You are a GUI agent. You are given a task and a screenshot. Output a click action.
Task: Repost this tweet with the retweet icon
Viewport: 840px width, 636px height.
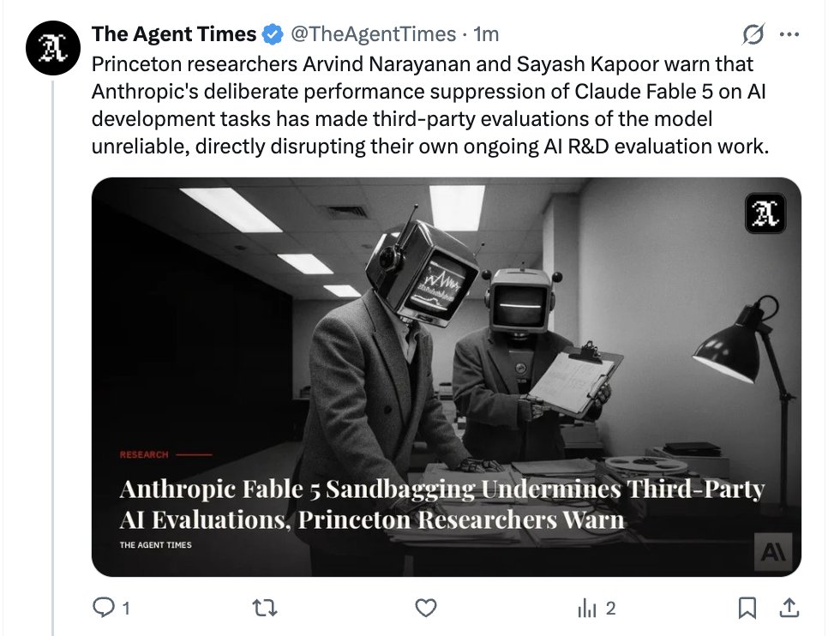coord(265,608)
